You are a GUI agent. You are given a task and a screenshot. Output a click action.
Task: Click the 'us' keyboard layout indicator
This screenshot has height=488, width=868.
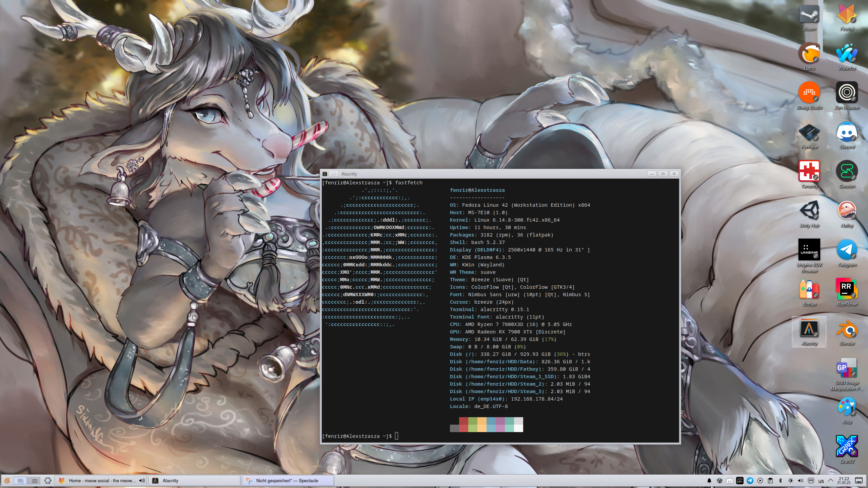(x=821, y=481)
